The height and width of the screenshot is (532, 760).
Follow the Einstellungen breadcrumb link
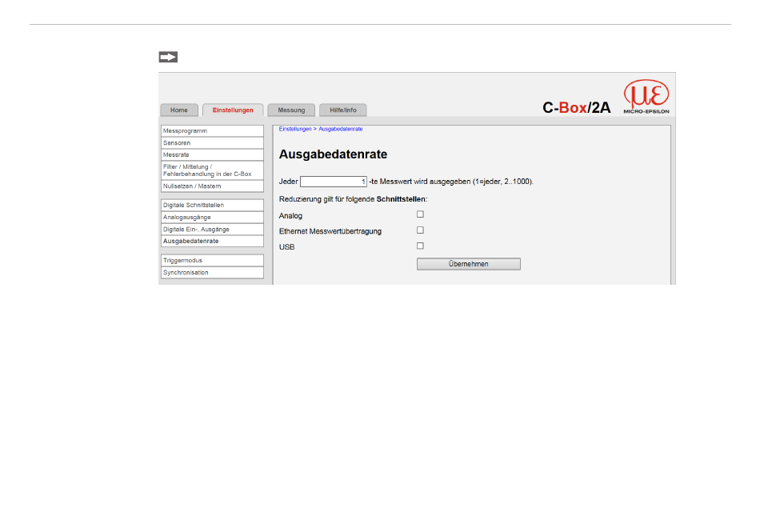(295, 129)
